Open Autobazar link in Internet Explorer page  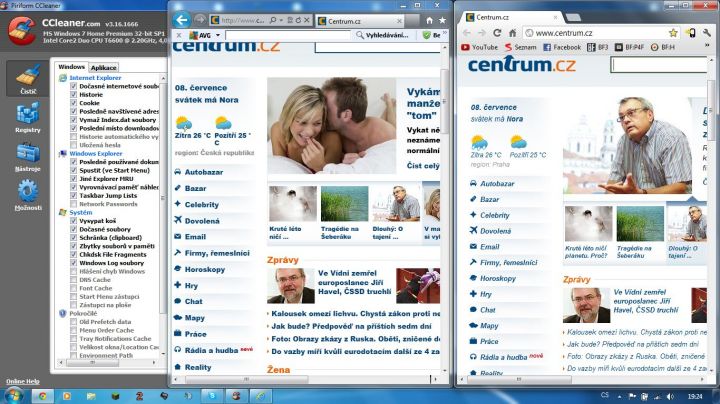(x=204, y=172)
